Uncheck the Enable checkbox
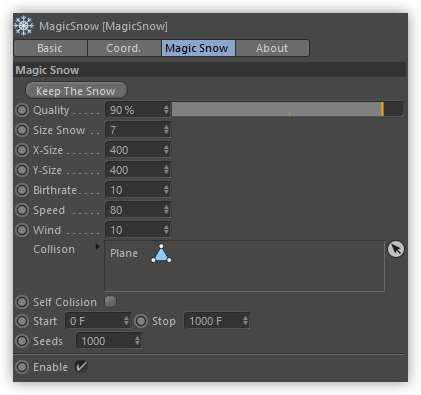 [x=81, y=367]
